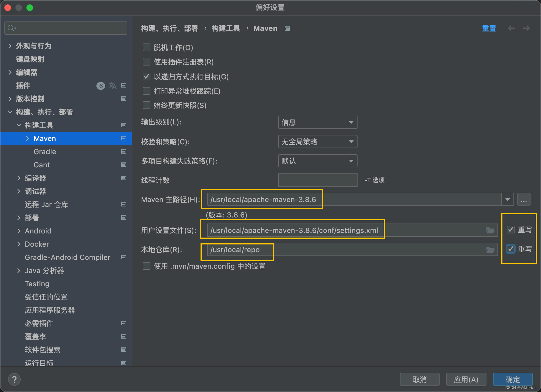The height and width of the screenshot is (392, 541).
Task: Select 键盘映射 in the settings tree
Action: [x=30, y=59]
